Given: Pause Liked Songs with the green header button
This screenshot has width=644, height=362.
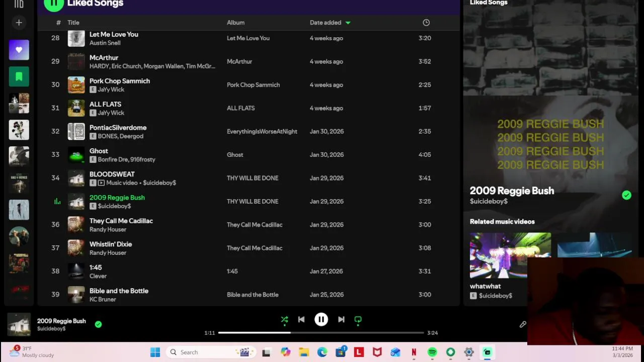Looking at the screenshot, I should (x=54, y=4).
